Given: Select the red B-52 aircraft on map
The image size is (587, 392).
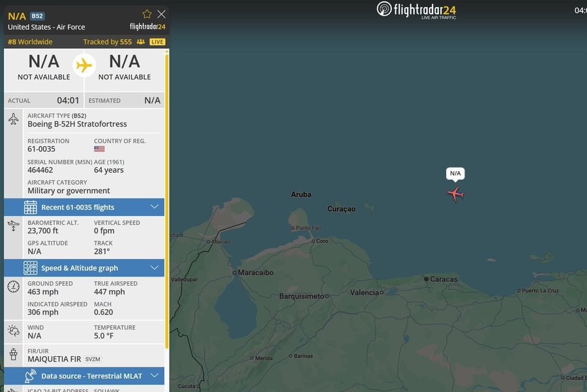Looking at the screenshot, I should pyautogui.click(x=455, y=194).
